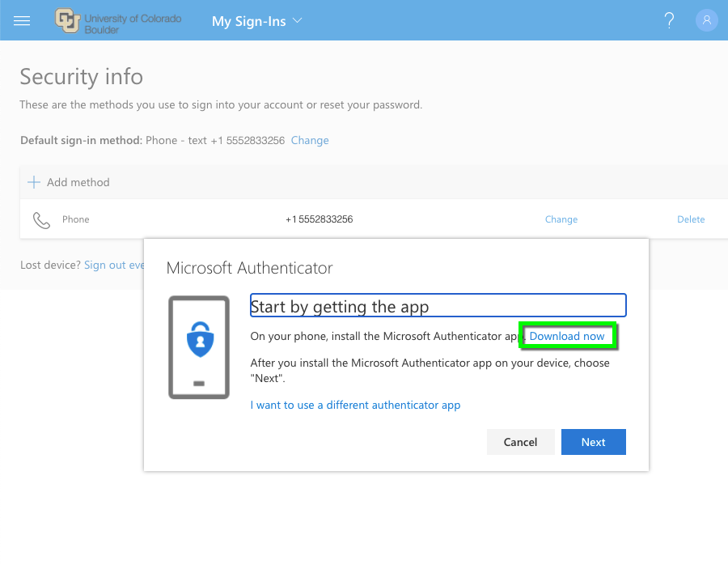Click the plus icon beside Add method

click(33, 182)
